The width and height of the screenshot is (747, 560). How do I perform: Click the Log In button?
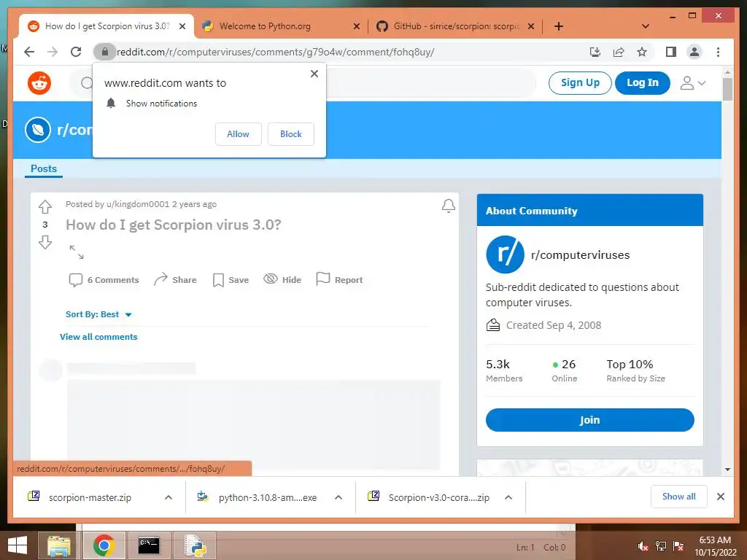642,83
